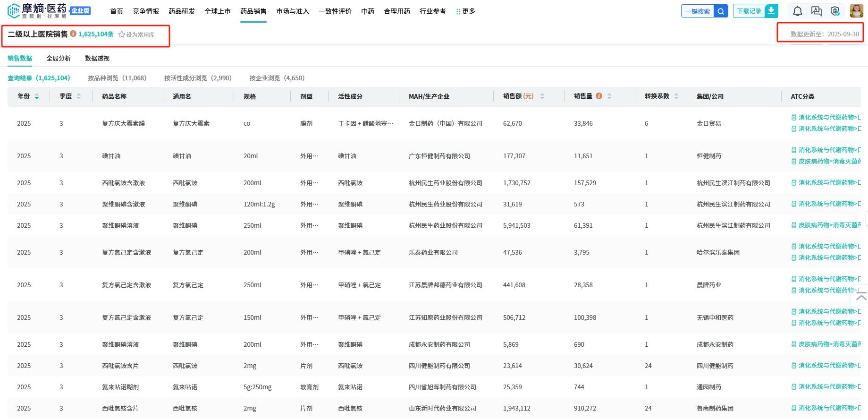Click the search magnifier icon
The width and height of the screenshot is (868, 420).
[x=721, y=11]
